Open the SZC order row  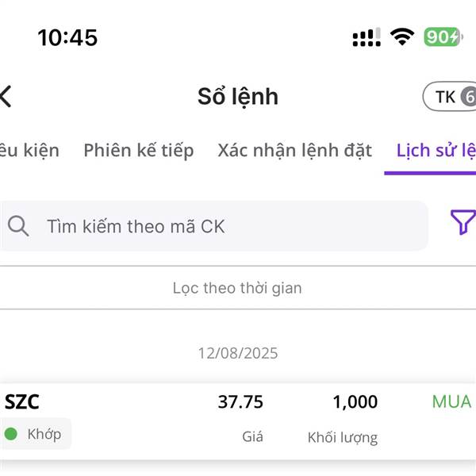(238, 421)
